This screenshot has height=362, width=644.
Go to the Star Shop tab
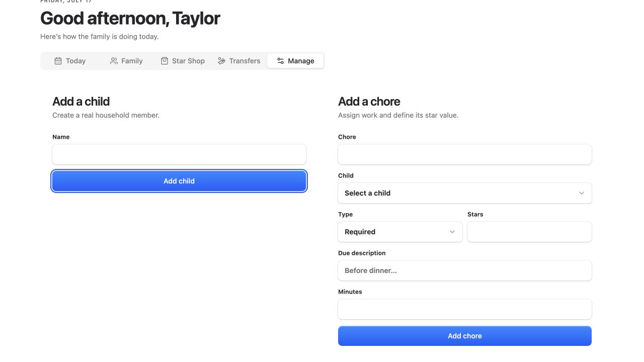coord(183,61)
